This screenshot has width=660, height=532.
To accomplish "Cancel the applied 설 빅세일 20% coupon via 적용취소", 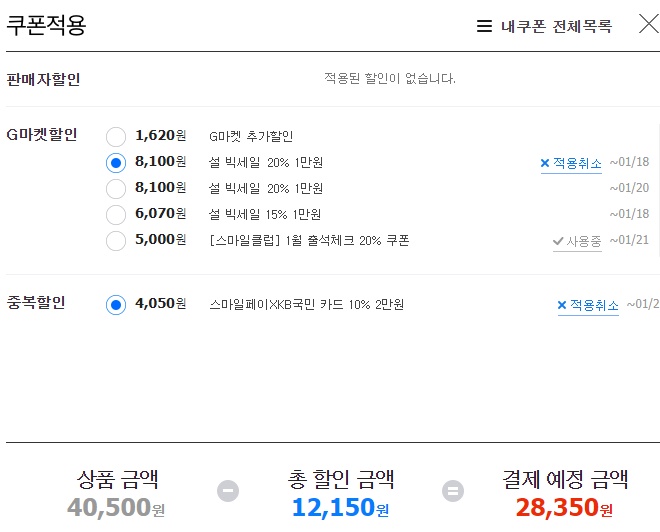I will (571, 163).
